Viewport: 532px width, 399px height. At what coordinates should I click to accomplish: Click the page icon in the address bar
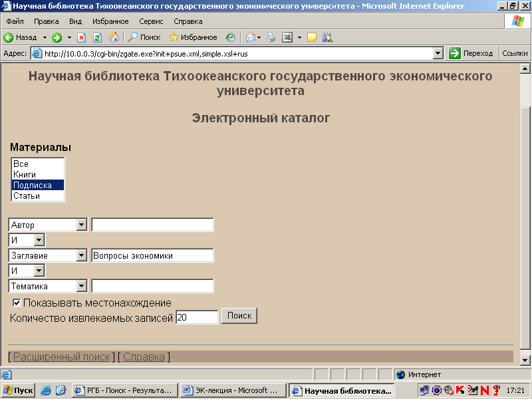tap(37, 54)
